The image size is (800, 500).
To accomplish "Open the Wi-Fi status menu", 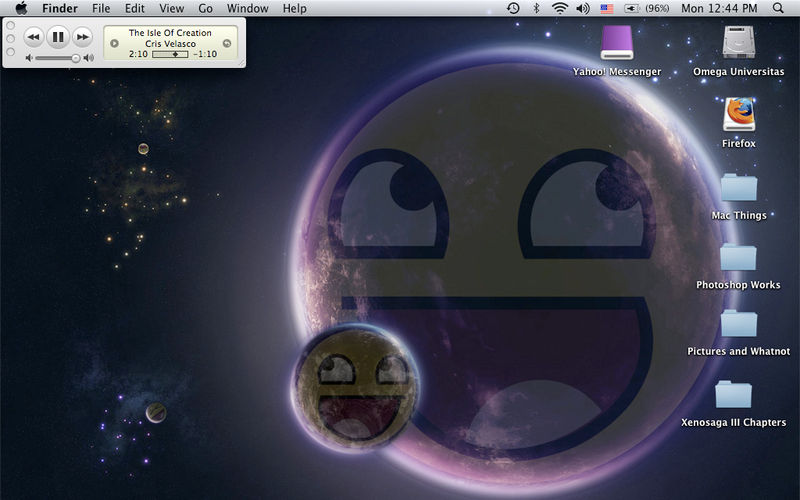I will [x=560, y=8].
